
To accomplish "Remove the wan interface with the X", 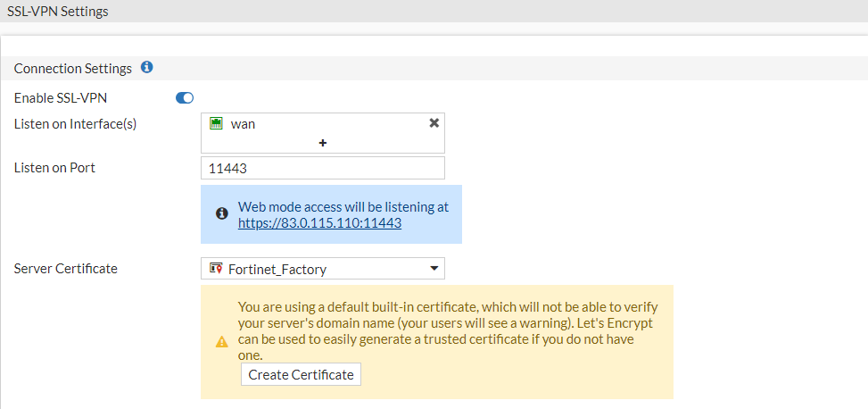I will pos(434,123).
